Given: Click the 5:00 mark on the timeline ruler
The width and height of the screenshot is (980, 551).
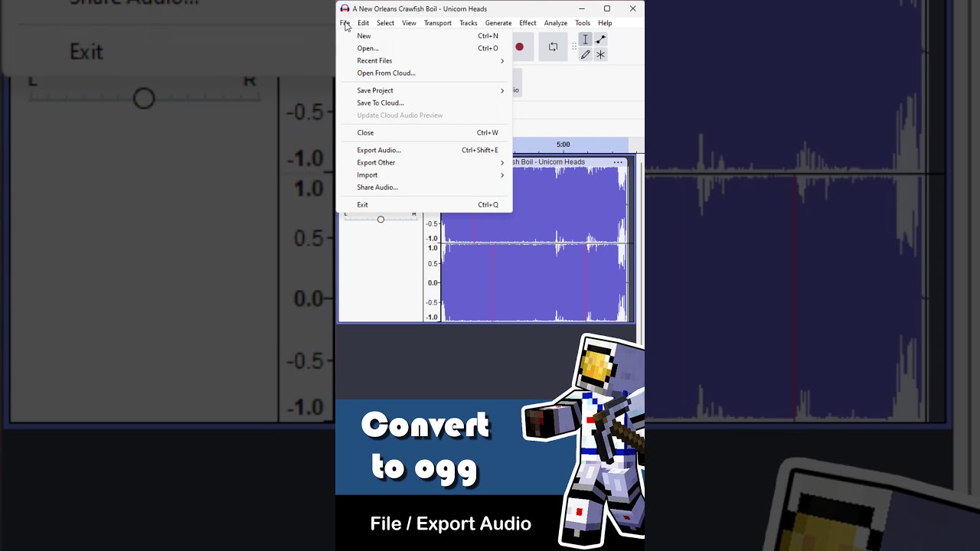Looking at the screenshot, I should [563, 145].
